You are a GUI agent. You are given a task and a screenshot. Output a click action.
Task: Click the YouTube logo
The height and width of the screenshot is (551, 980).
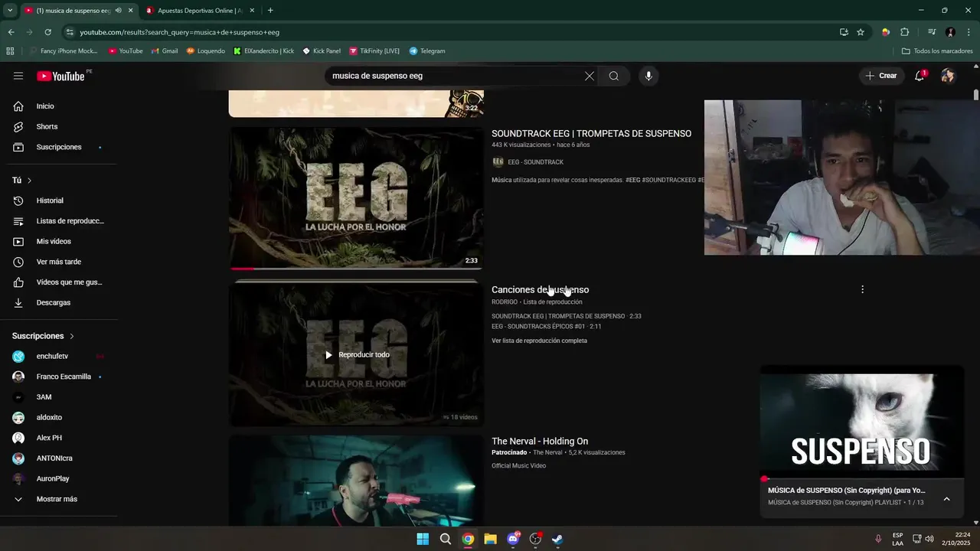[60, 76]
